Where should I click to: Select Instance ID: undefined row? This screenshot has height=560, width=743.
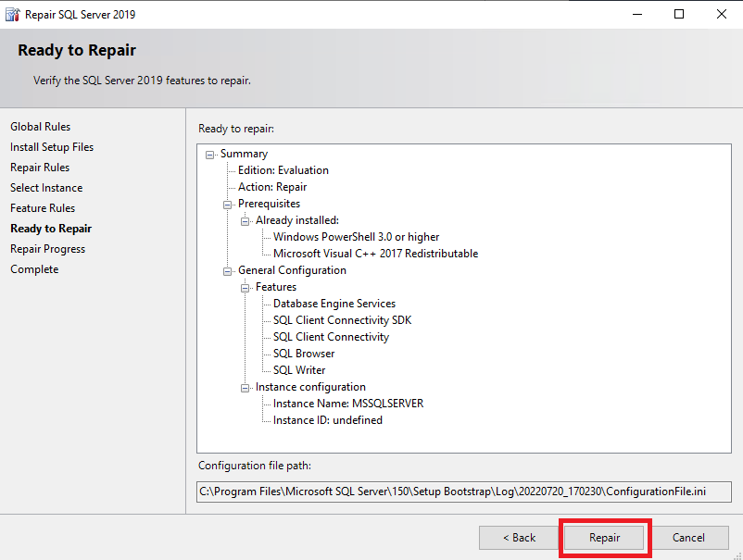click(x=328, y=420)
